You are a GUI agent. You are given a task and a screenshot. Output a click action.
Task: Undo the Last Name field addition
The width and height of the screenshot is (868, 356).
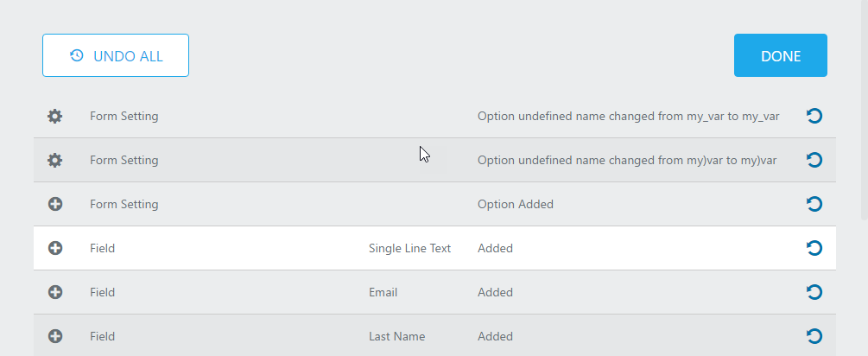pyautogui.click(x=814, y=336)
